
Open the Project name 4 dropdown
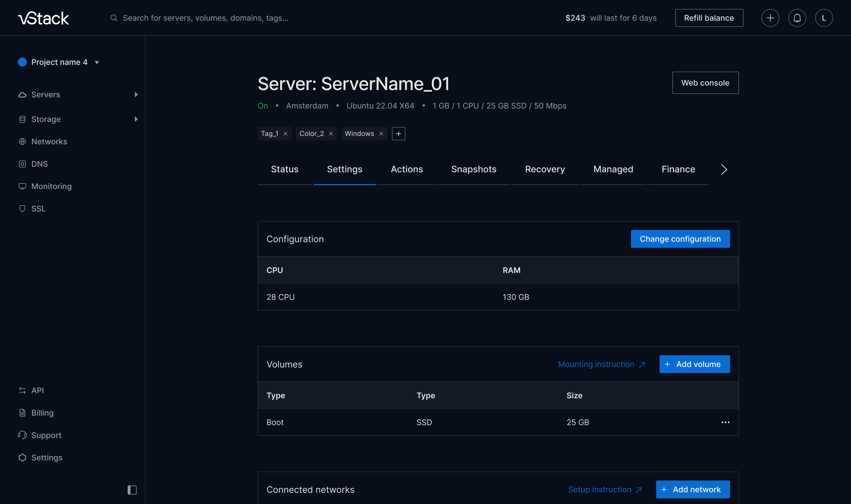59,62
